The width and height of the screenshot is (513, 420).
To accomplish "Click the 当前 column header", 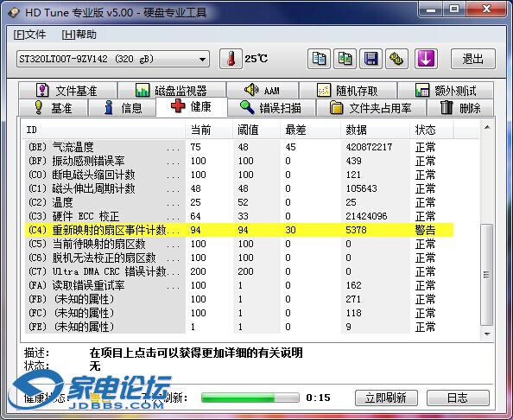I will click(209, 130).
